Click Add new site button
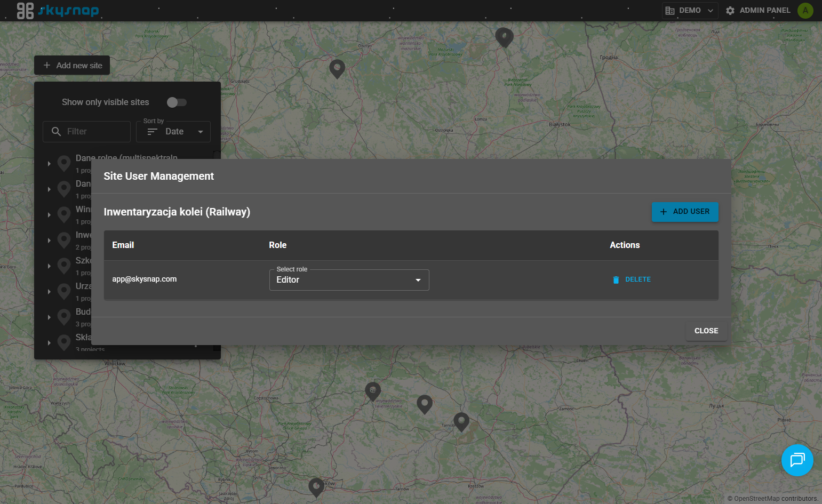The image size is (822, 504). [x=72, y=65]
